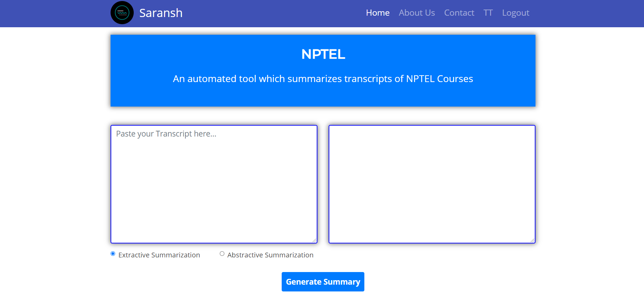Image resolution: width=644 pixels, height=302 pixels.
Task: Click the Generate Summary button
Action: pyautogui.click(x=323, y=282)
